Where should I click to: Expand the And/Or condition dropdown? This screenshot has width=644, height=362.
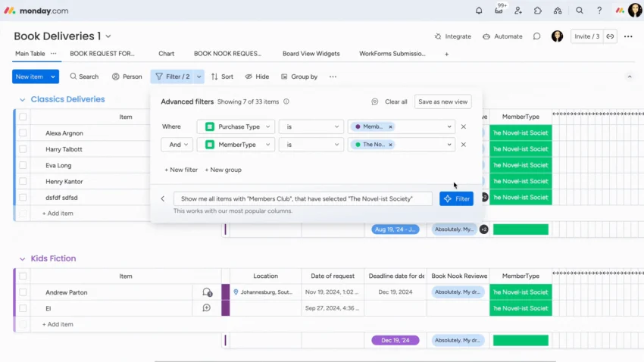[x=177, y=145]
